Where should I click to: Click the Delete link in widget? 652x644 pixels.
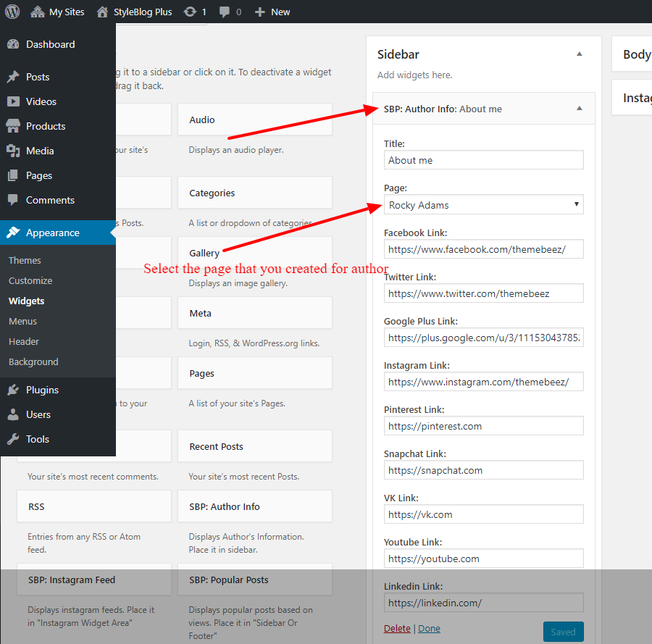pyautogui.click(x=397, y=628)
